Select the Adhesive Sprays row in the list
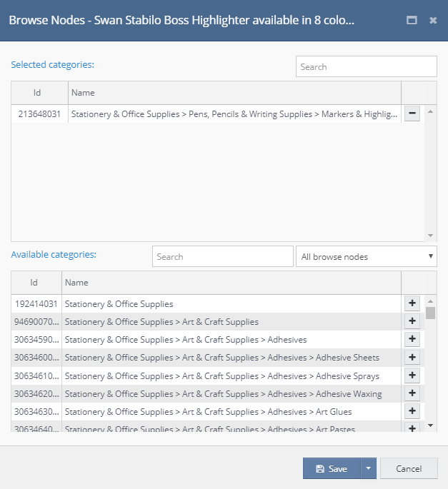Image resolution: width=448 pixels, height=489 pixels. (221, 375)
